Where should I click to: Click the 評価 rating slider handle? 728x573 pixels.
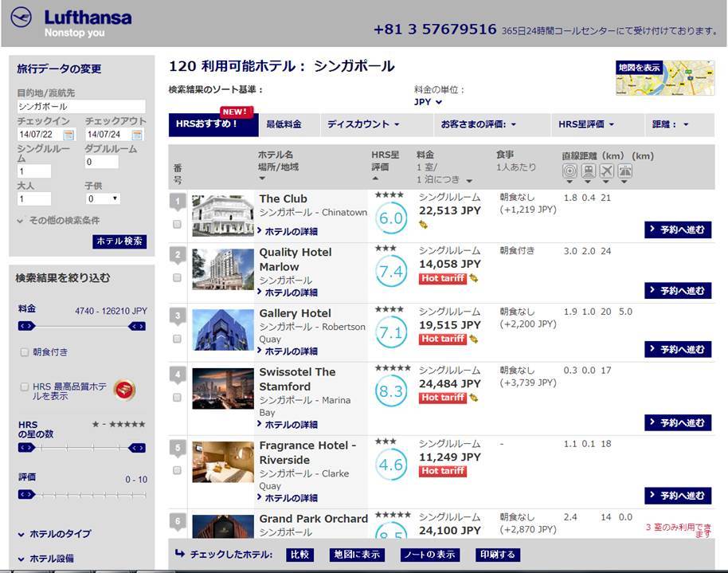point(26,494)
